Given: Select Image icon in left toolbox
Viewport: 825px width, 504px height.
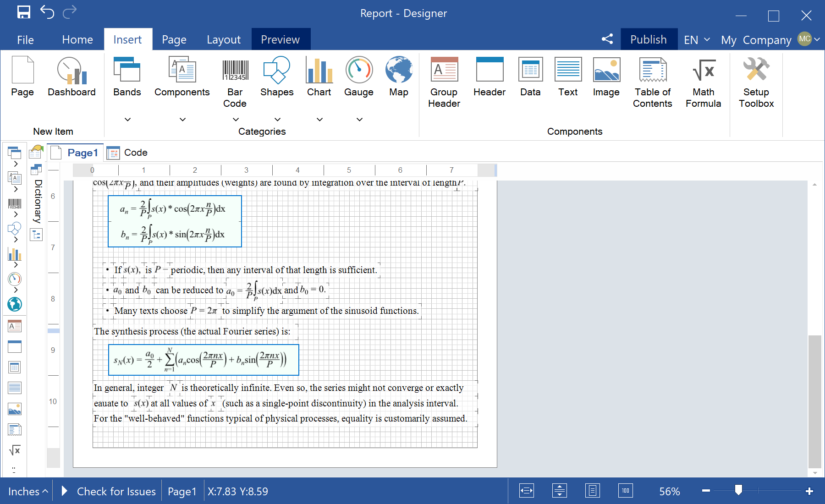Looking at the screenshot, I should (15, 409).
